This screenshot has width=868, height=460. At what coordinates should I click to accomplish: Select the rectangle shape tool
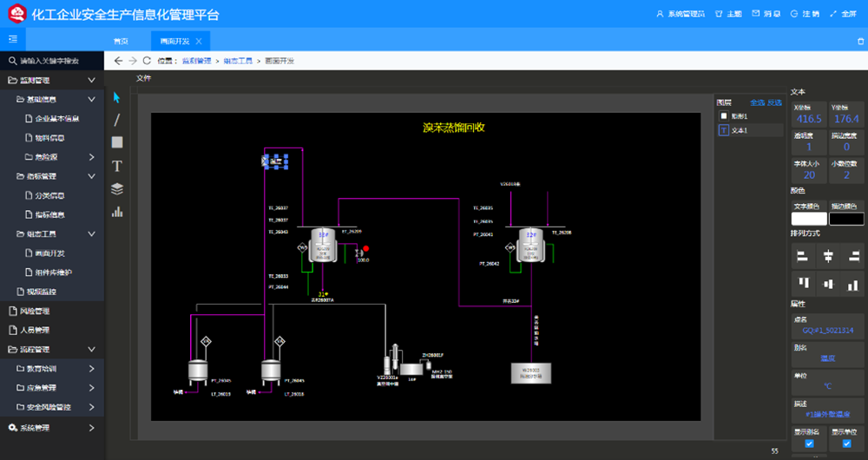(x=117, y=142)
